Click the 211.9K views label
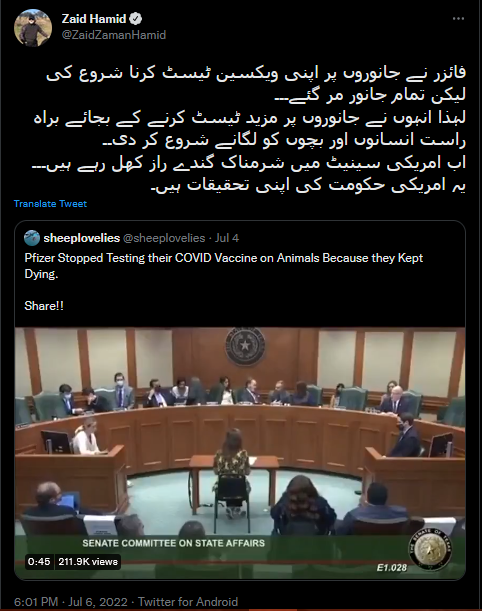The height and width of the screenshot is (611, 482). [88, 562]
